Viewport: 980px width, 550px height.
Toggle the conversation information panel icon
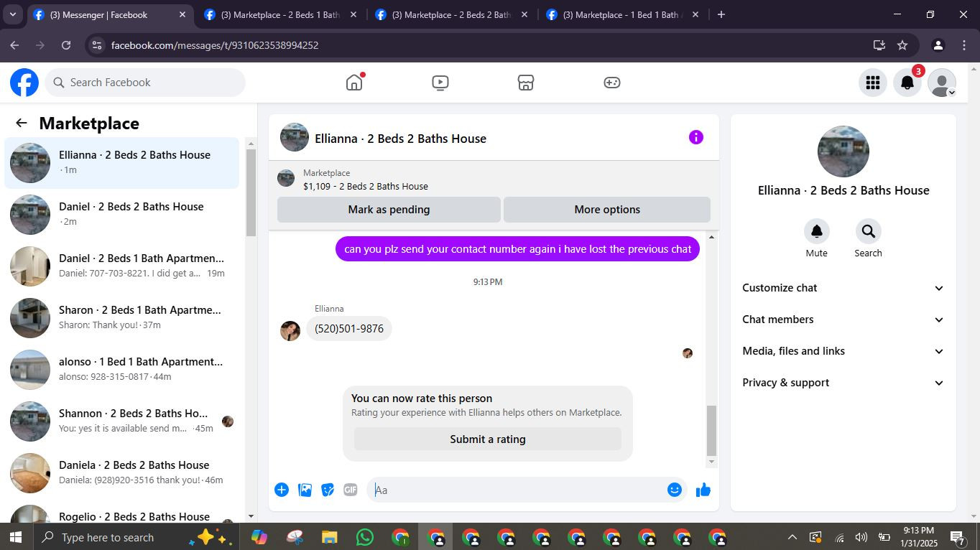coord(696,137)
